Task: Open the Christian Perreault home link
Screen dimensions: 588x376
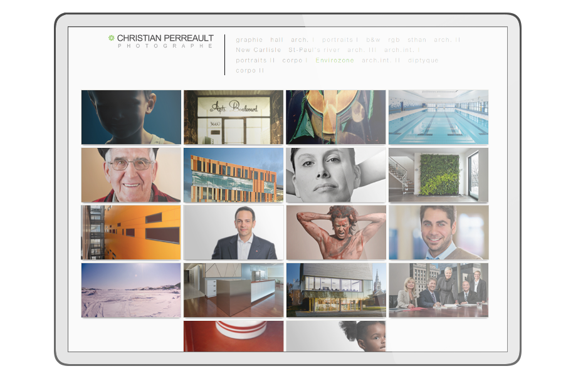Action: tap(165, 38)
